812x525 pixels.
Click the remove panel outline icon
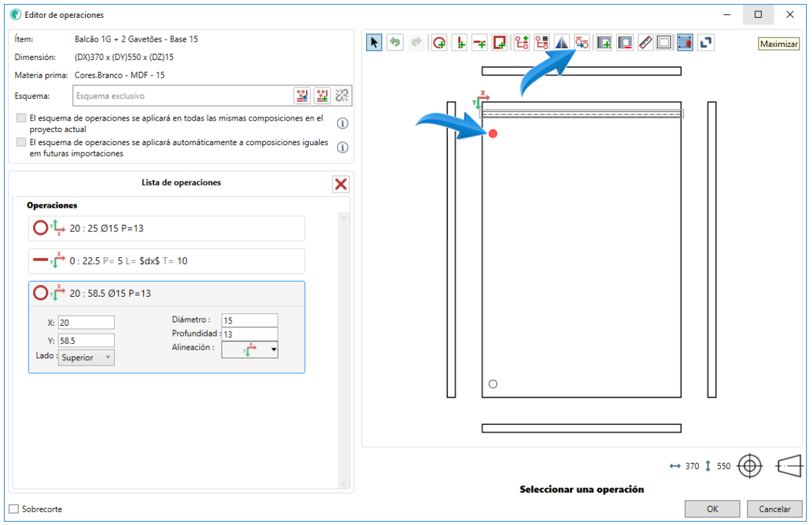625,43
